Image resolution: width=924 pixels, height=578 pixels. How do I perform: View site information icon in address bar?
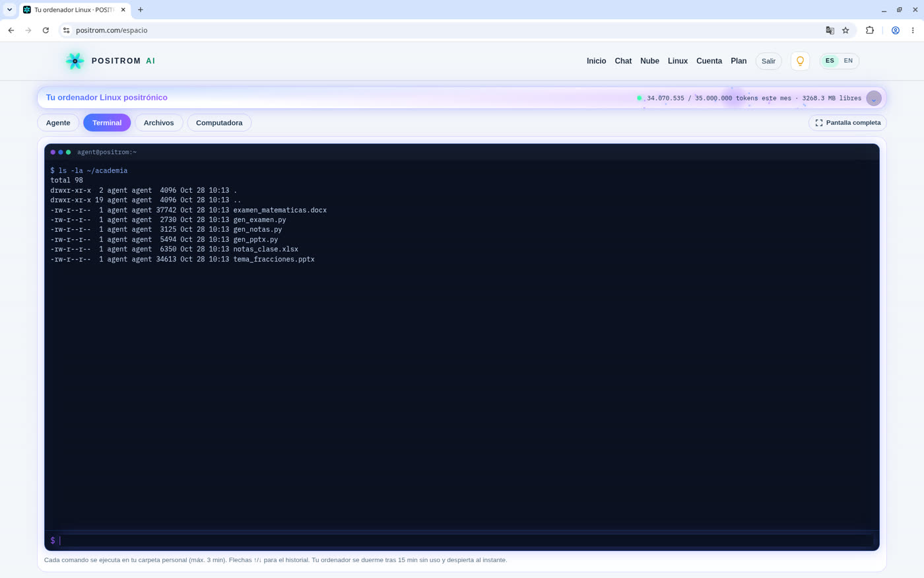tap(66, 30)
